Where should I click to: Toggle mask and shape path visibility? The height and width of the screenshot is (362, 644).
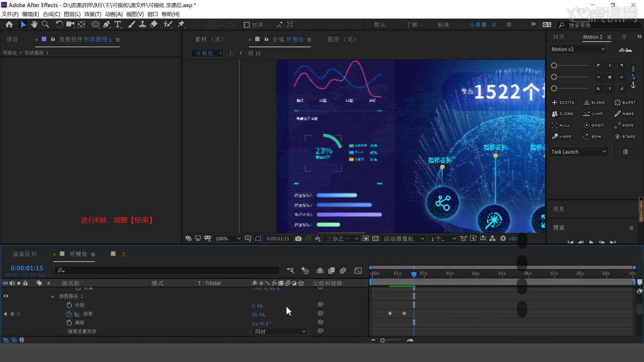[258, 239]
